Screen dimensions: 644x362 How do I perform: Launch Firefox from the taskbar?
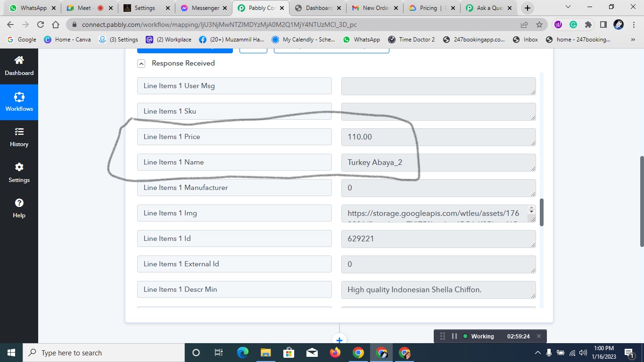coord(335,353)
